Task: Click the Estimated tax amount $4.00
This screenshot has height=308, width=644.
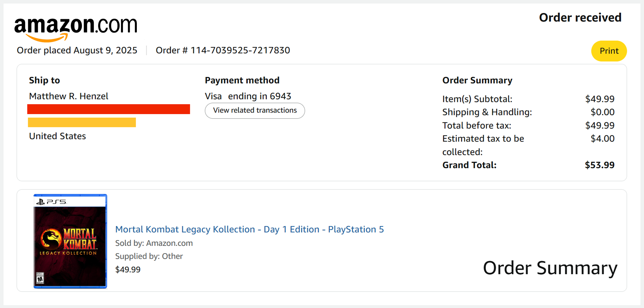Action: coord(602,139)
